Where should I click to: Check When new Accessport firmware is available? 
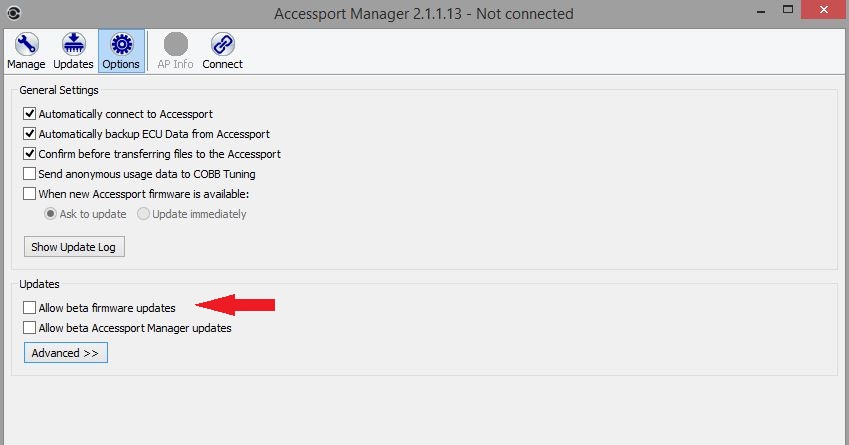pos(30,194)
